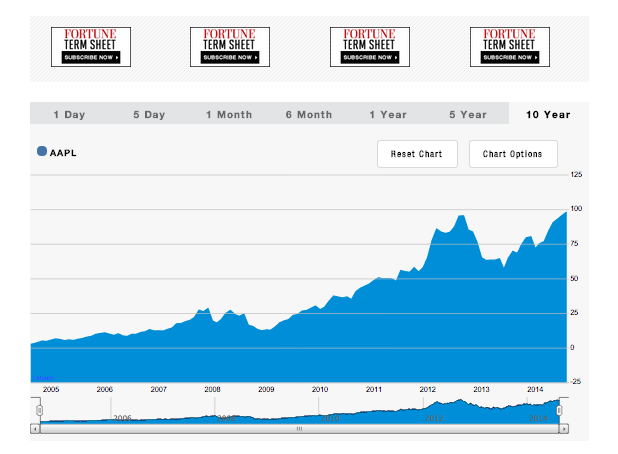Switch to the 5 Day tab
618x454 pixels.
[x=149, y=115]
